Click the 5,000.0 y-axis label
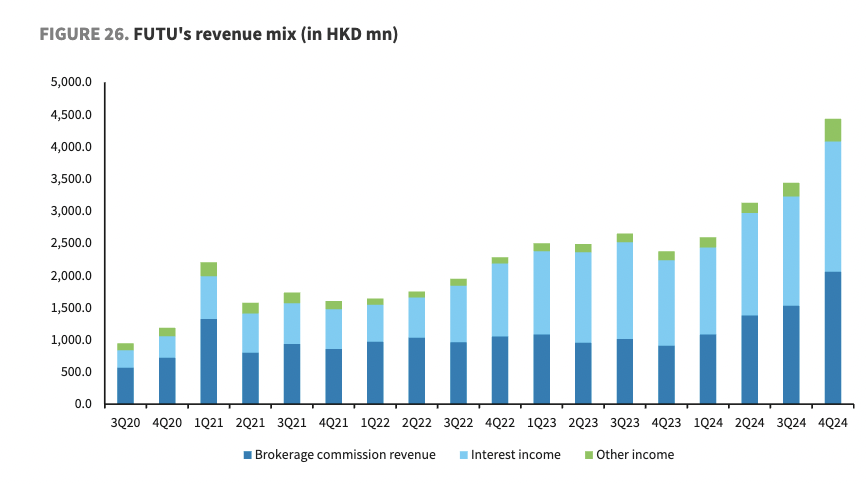Viewport: 866px width, 484px height. click(70, 83)
